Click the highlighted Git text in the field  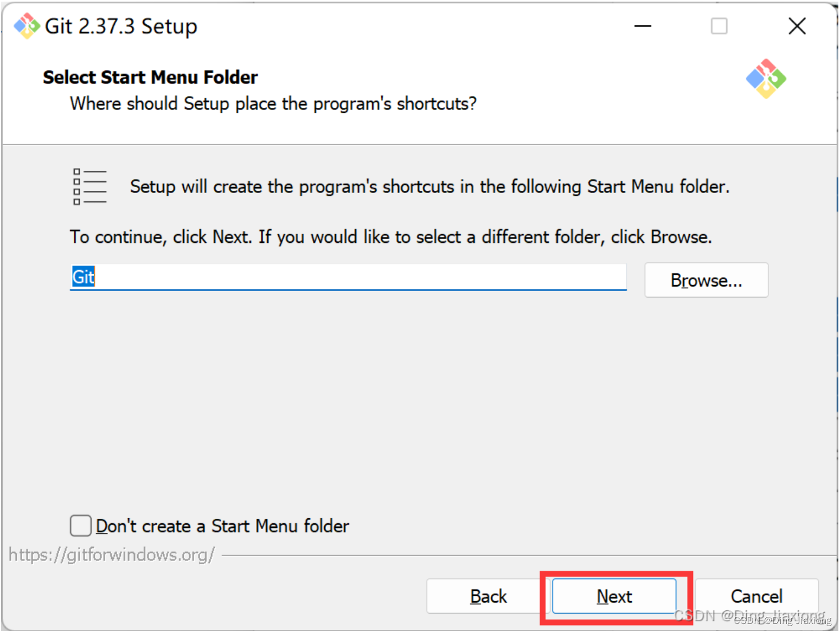[84, 277]
